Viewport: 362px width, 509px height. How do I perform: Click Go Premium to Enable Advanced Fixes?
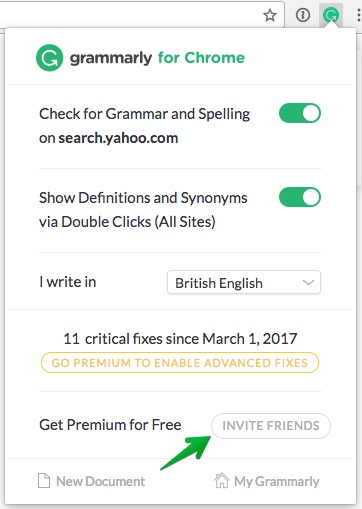click(180, 363)
